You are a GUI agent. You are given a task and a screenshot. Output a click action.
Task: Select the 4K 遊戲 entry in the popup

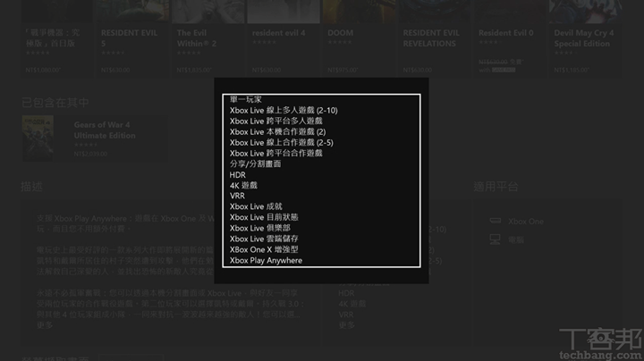click(x=243, y=186)
